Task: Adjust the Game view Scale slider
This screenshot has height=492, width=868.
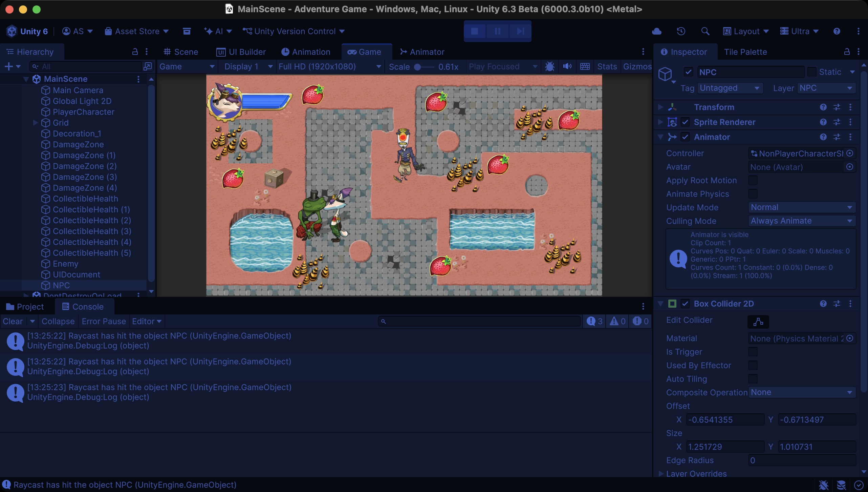Action: click(417, 66)
